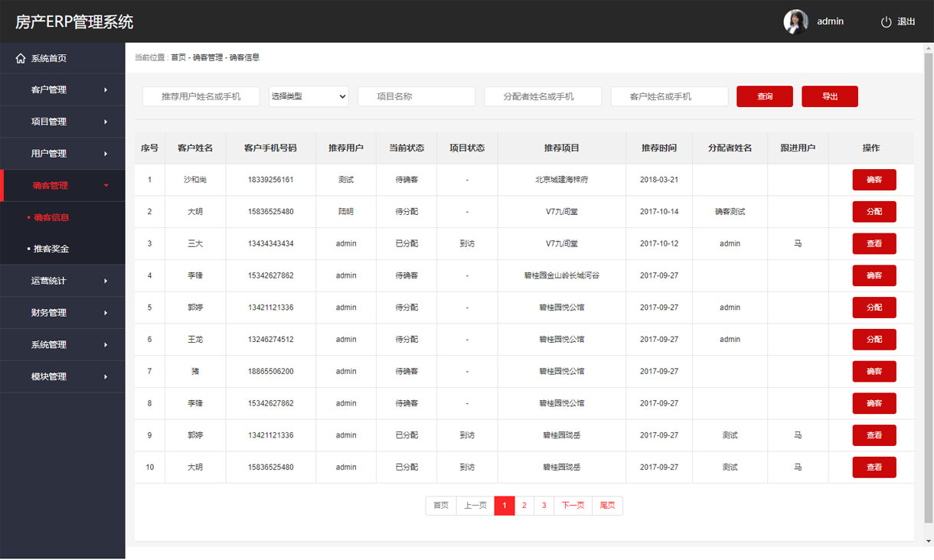Screen dimensions: 934x560
Task: Click the 查询 search button
Action: tap(764, 96)
